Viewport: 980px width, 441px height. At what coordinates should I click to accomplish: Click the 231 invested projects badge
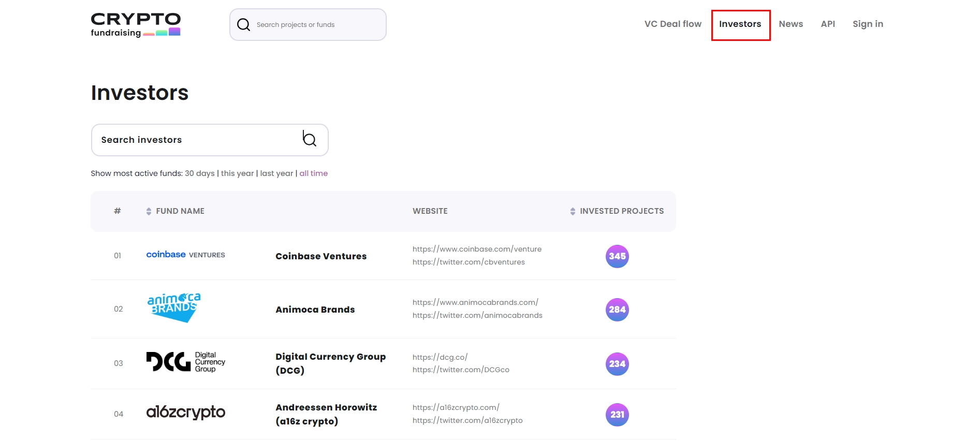click(617, 415)
